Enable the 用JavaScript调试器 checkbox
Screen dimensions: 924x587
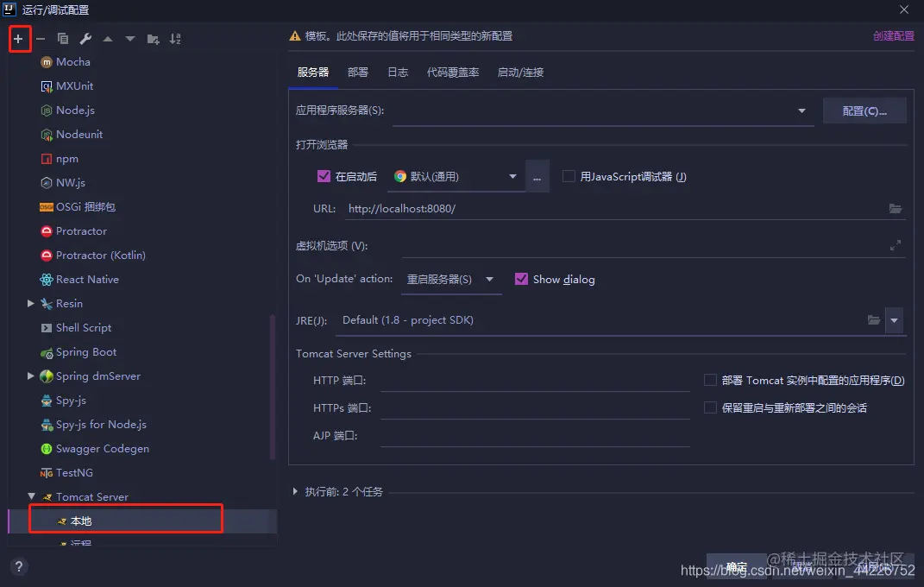pos(569,176)
